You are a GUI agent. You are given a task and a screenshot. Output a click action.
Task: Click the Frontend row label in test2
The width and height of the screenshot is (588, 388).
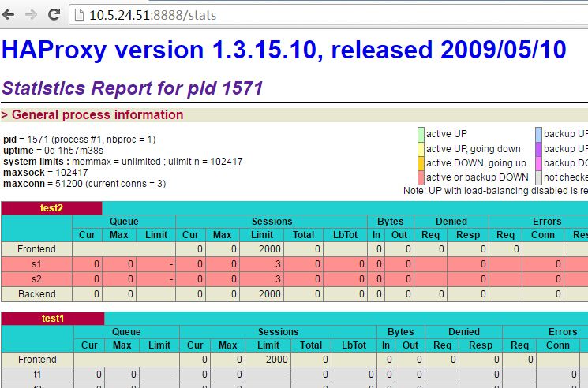(x=36, y=249)
